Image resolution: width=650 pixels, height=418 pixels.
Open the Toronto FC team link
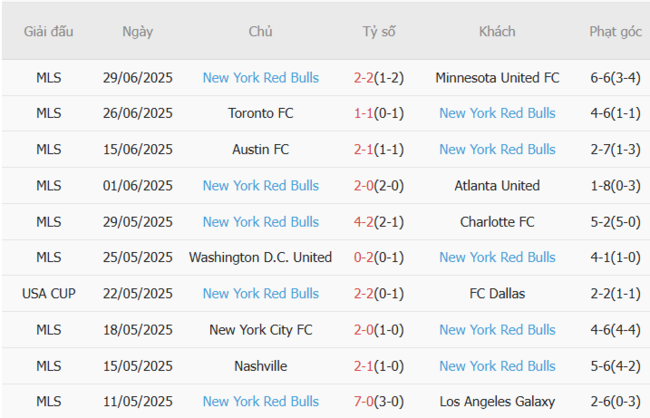tap(260, 113)
